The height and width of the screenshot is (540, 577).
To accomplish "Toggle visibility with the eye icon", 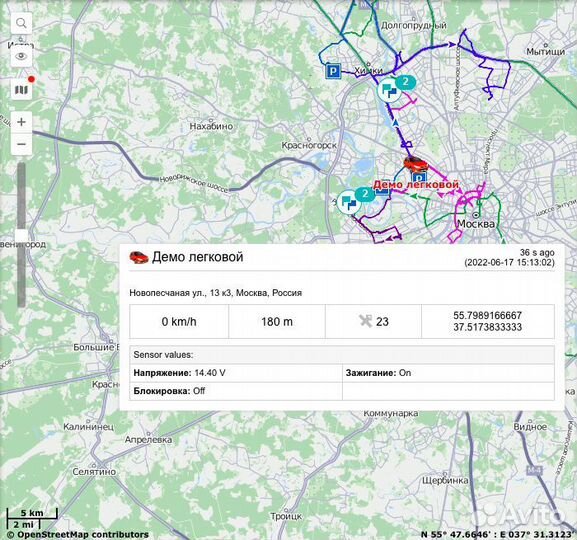I will [21, 56].
